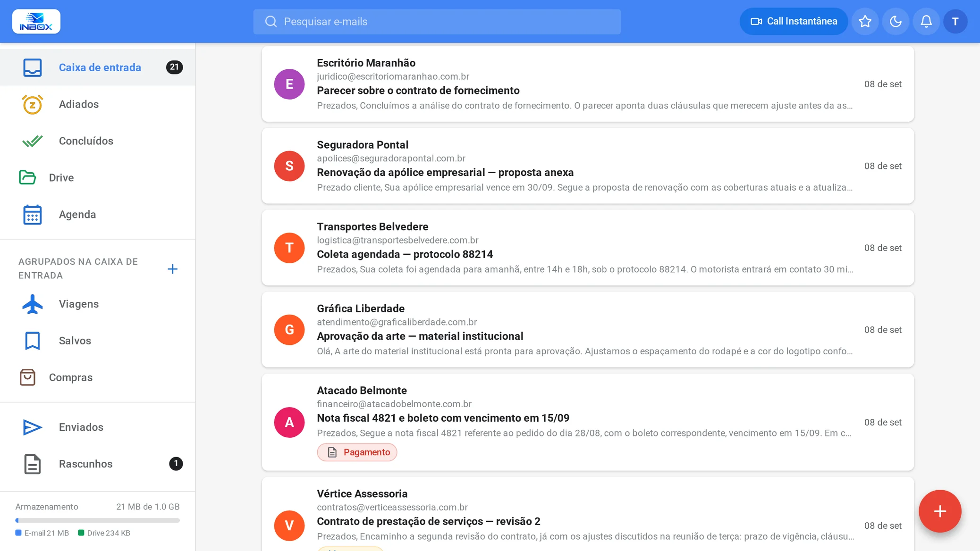Click the 21 MB de 1.0 GB storage text
Screen dimensions: 980x551
(148, 507)
